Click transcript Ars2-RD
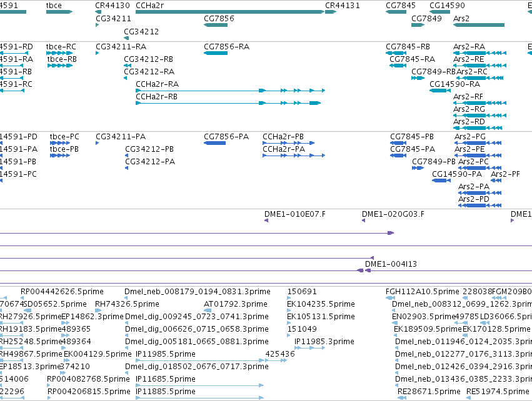The image size is (532, 401). coord(469,122)
